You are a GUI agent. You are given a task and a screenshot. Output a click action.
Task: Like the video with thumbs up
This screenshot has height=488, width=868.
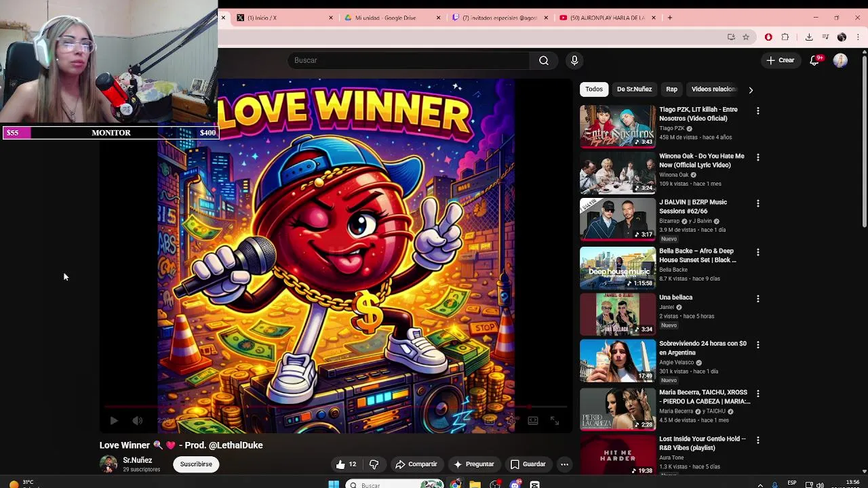coord(347,464)
